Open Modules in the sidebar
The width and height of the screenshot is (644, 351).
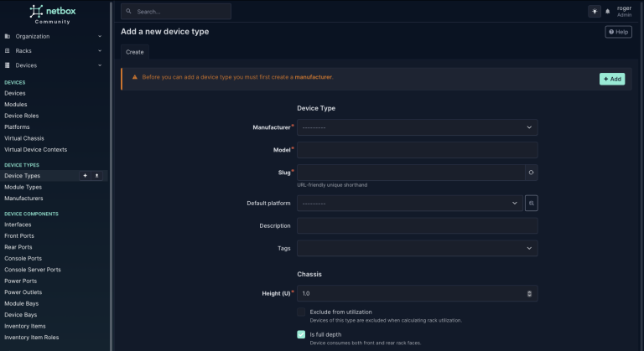[x=16, y=104]
